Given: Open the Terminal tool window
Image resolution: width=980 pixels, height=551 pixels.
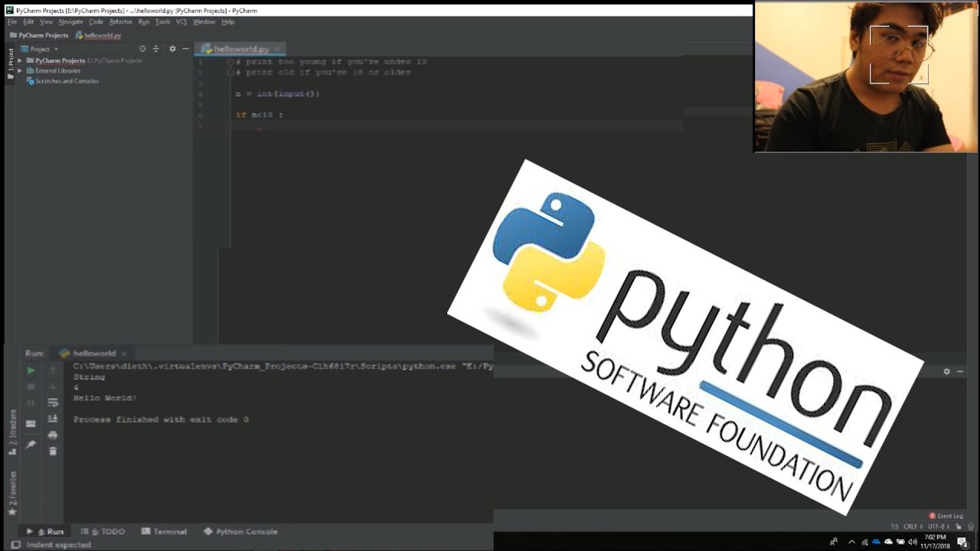Looking at the screenshot, I should tap(164, 531).
